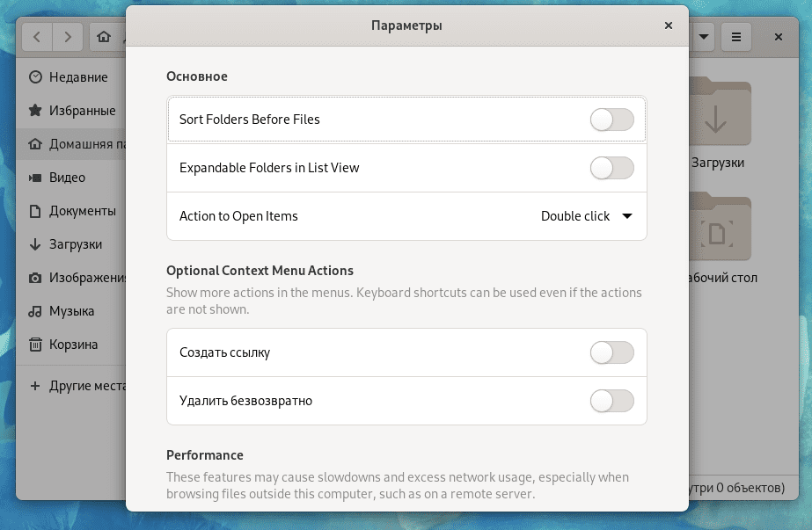Open the hamburger menu button
Viewport: 812px width, 530px height.
pyautogui.click(x=736, y=37)
